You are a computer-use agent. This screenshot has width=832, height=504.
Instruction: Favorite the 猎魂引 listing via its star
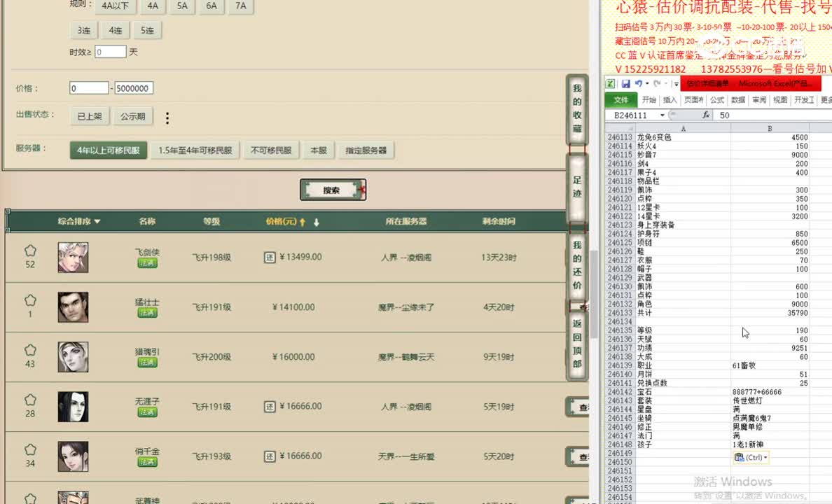pyautogui.click(x=30, y=350)
